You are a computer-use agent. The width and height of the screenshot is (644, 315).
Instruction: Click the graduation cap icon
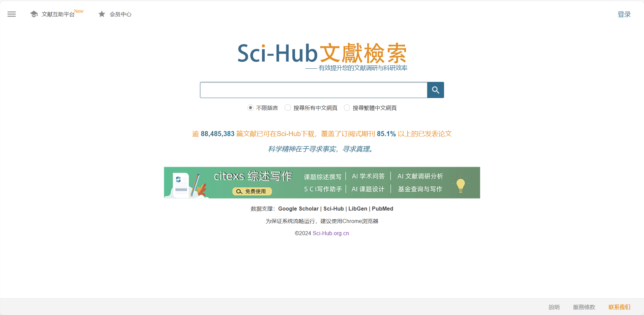[34, 14]
